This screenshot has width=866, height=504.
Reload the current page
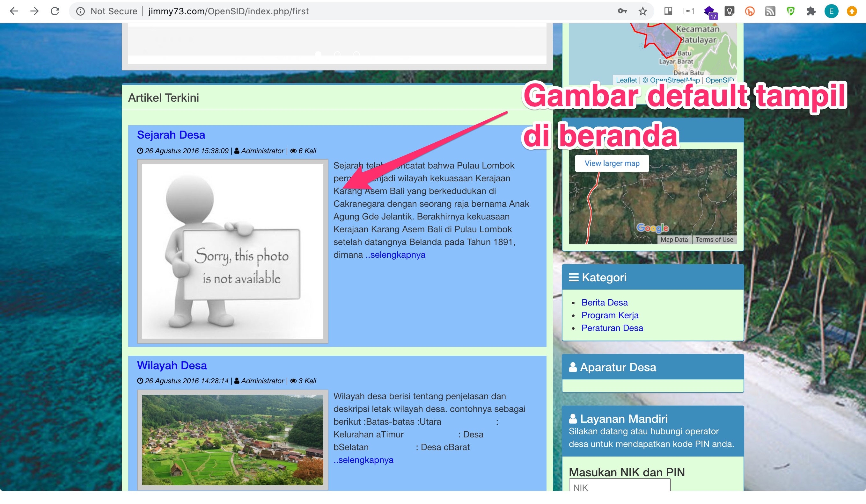click(55, 11)
